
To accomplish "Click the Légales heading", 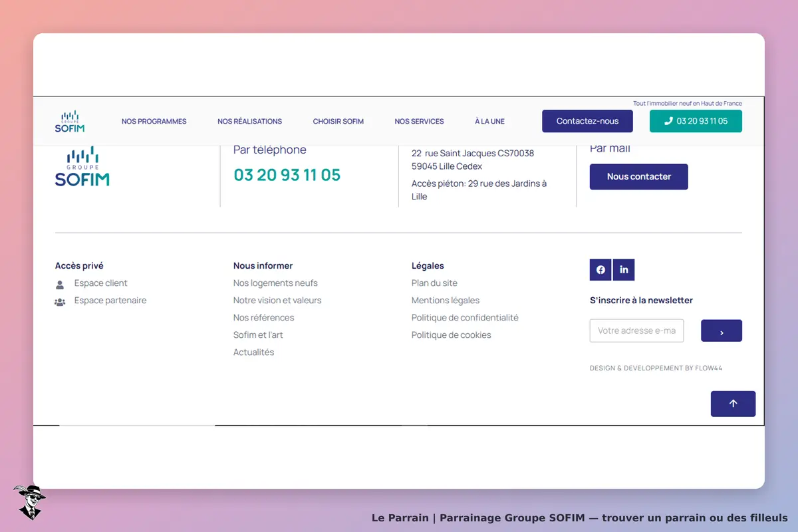I will point(428,266).
